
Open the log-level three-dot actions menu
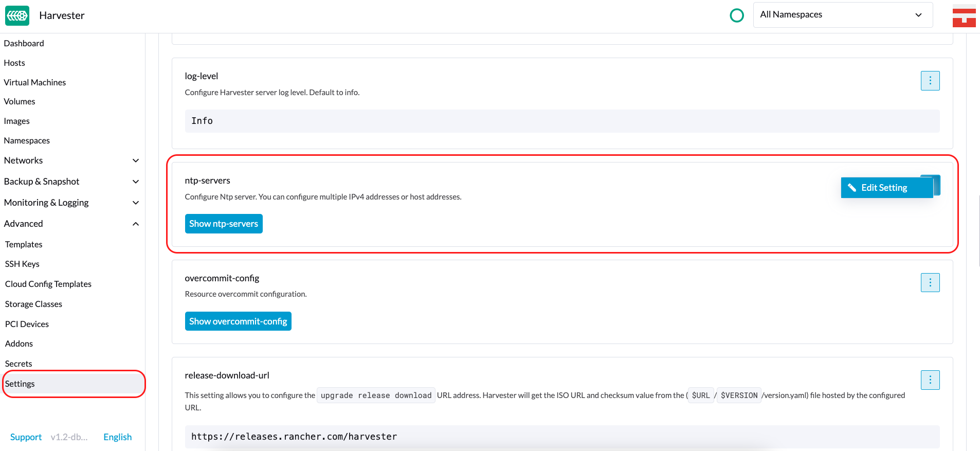(x=930, y=81)
